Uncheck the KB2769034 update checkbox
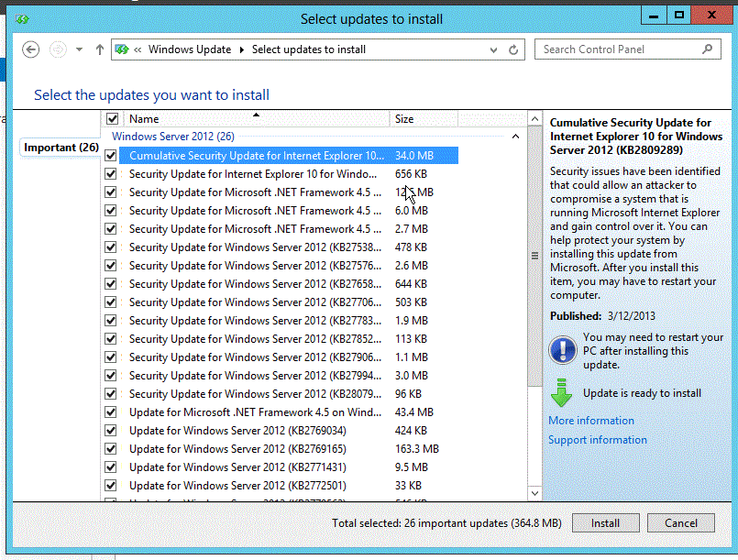The height and width of the screenshot is (560, 738). coord(110,430)
